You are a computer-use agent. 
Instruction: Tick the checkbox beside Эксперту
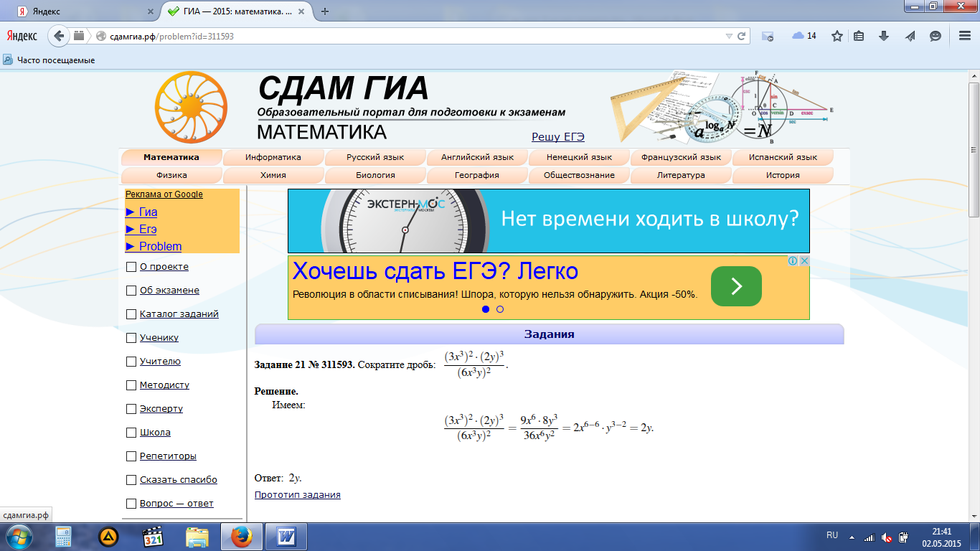click(x=131, y=409)
